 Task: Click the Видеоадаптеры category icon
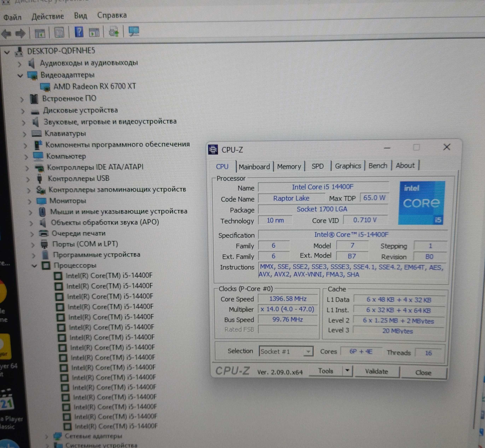click(x=33, y=75)
